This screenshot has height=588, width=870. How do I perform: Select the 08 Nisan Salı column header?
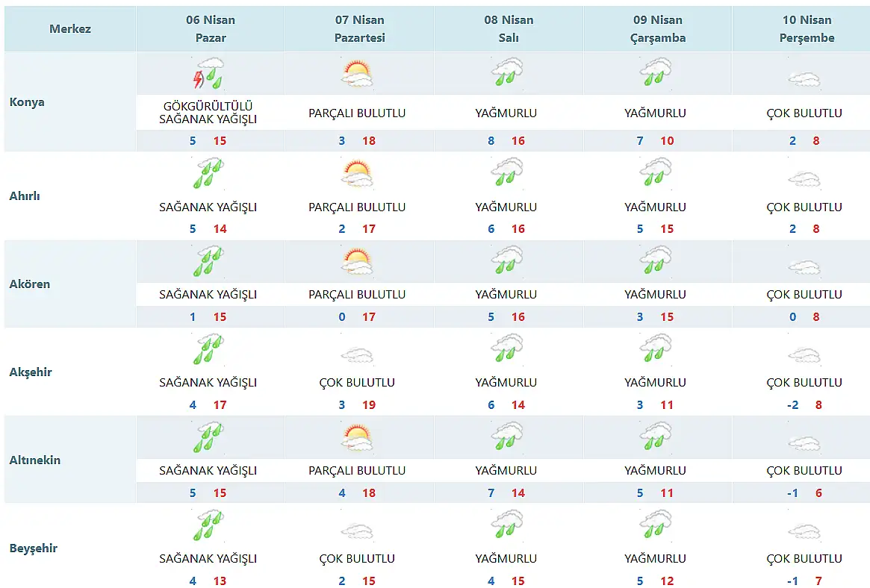(509, 29)
